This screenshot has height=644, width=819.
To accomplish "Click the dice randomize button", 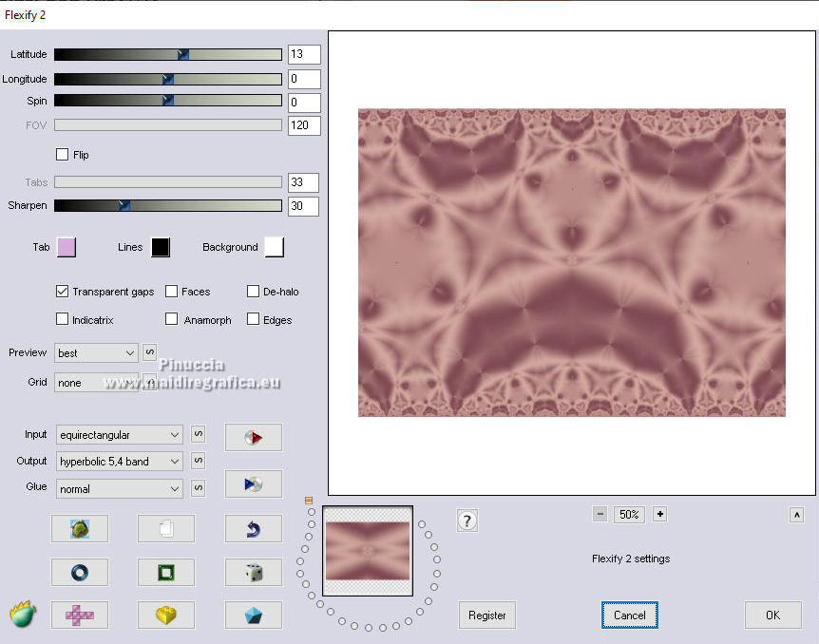I will 253,572.
